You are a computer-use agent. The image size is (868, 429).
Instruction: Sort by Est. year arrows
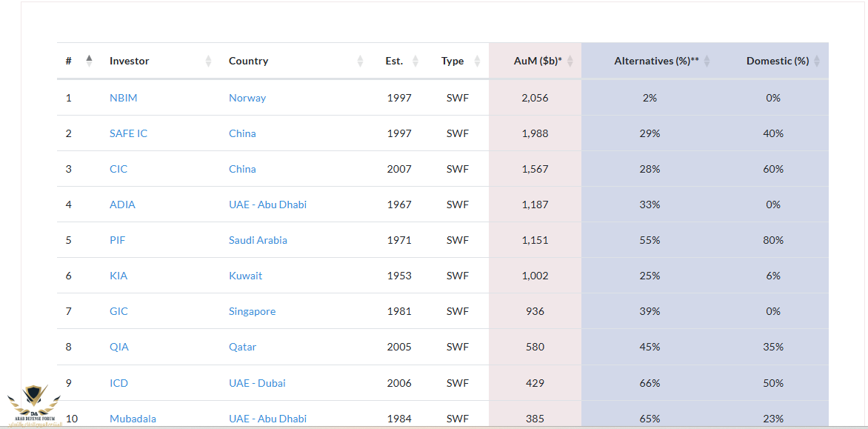[415, 61]
